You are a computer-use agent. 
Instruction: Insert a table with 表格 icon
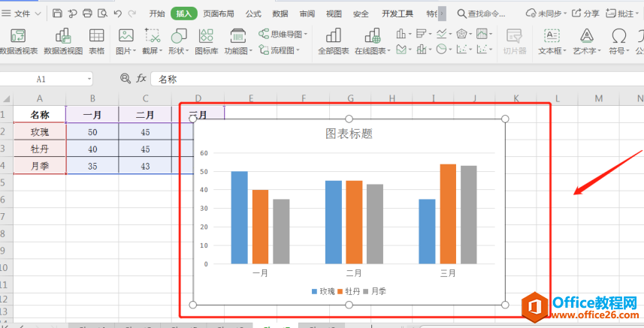pyautogui.click(x=96, y=36)
